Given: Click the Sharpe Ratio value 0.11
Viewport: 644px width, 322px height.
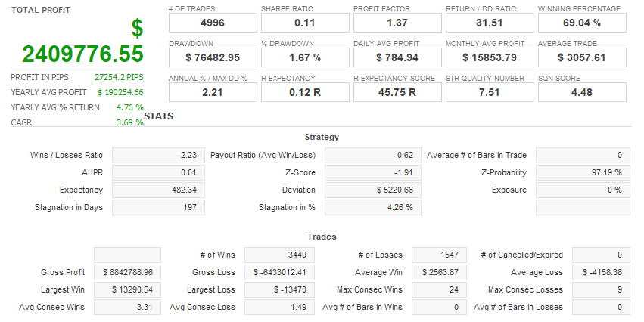Looking at the screenshot, I should (x=305, y=23).
